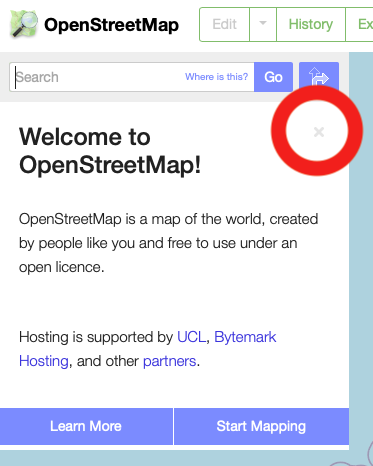Image resolution: width=373 pixels, height=466 pixels.
Task: Click the 'Welcome to OpenStreetMap!' heading
Action: [110, 151]
